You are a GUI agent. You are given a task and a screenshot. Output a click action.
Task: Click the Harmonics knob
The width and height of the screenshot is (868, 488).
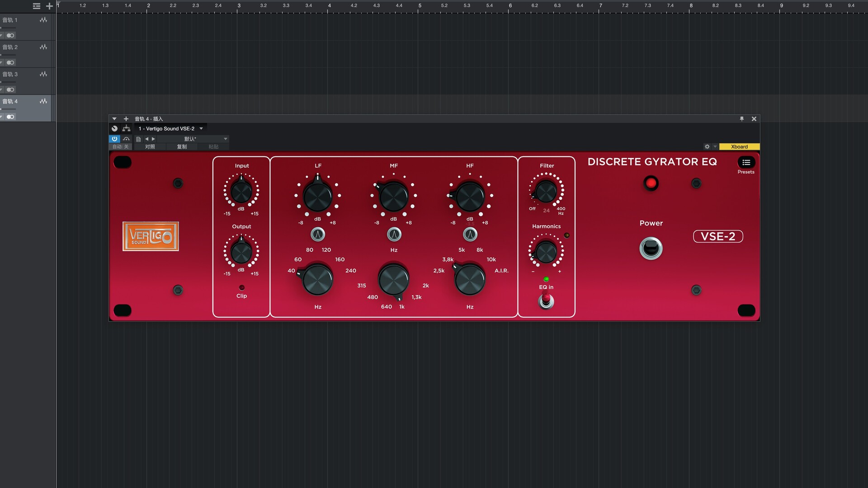(546, 252)
